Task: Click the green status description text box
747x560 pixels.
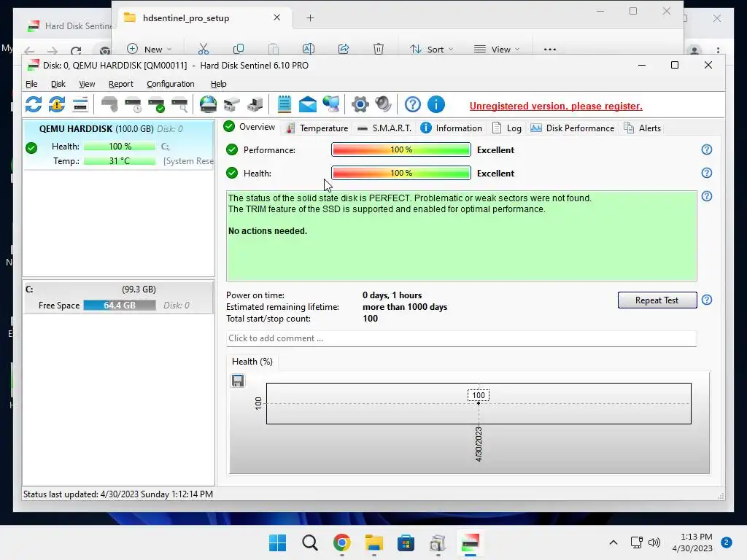Action: tap(461, 236)
